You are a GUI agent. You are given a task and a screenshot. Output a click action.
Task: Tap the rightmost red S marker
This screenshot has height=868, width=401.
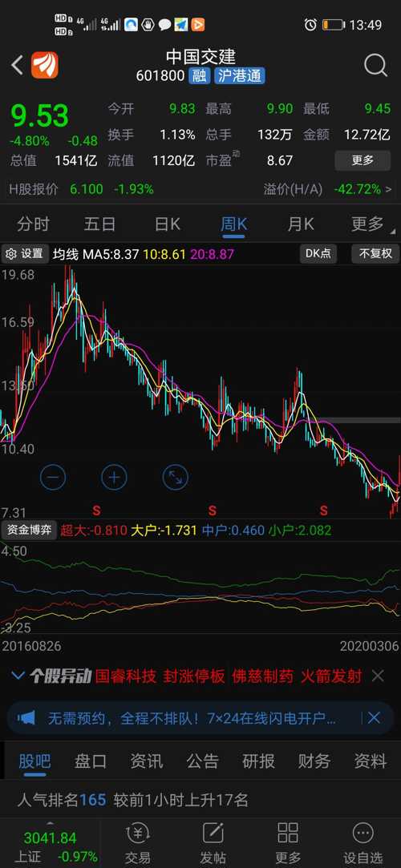(323, 509)
